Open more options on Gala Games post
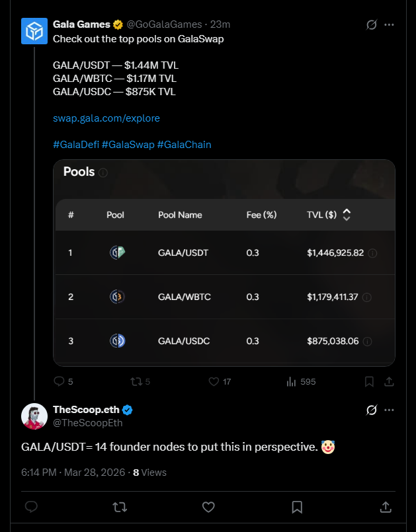 [389, 24]
